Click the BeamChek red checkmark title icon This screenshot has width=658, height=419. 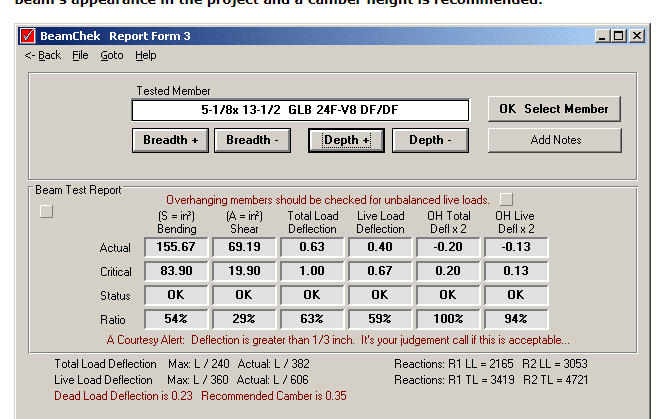pyautogui.click(x=27, y=36)
